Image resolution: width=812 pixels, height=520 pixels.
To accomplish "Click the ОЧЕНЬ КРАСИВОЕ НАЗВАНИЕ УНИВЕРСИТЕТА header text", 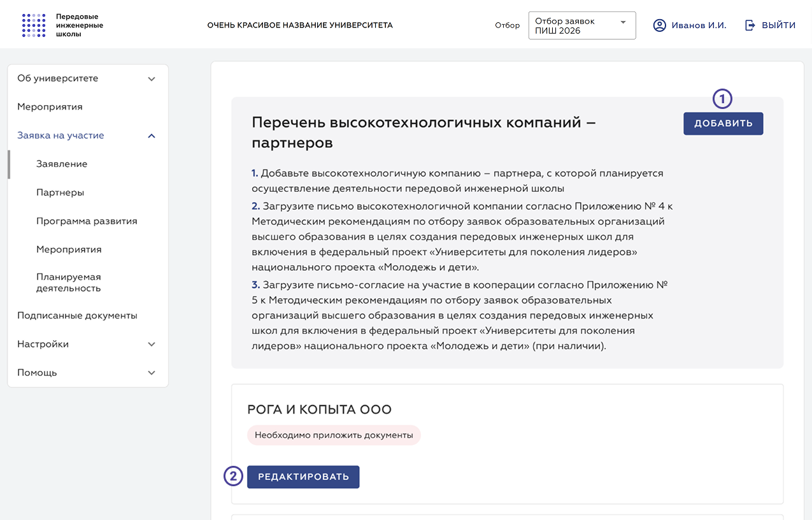I will 300,25.
